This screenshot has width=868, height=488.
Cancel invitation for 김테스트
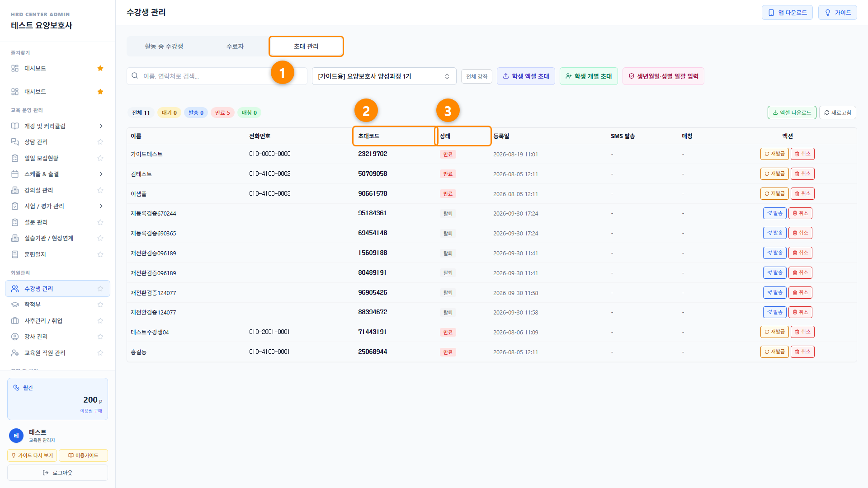(802, 174)
